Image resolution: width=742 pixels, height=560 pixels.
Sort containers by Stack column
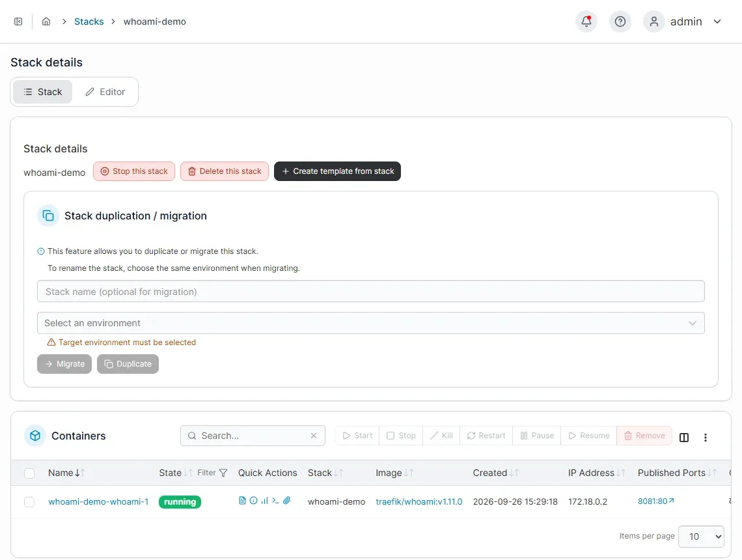click(x=325, y=473)
